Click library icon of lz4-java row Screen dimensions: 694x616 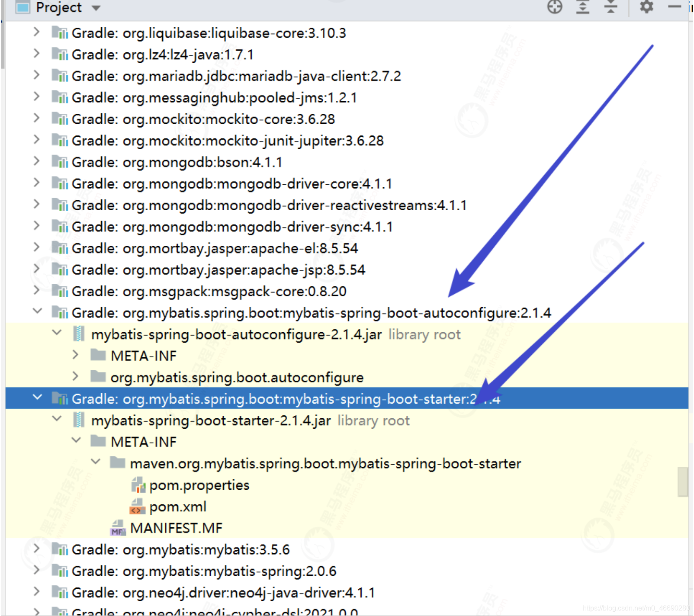[60, 54]
